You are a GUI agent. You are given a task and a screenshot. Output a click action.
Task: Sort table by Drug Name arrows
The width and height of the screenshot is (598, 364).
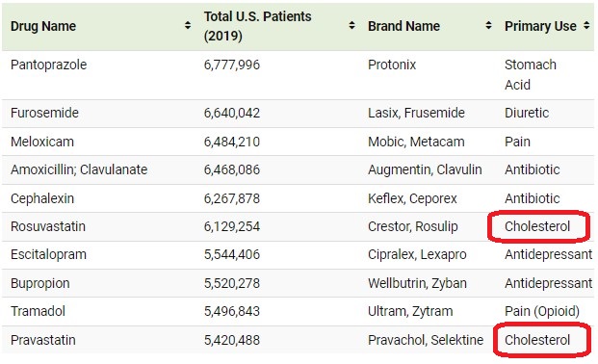187,26
